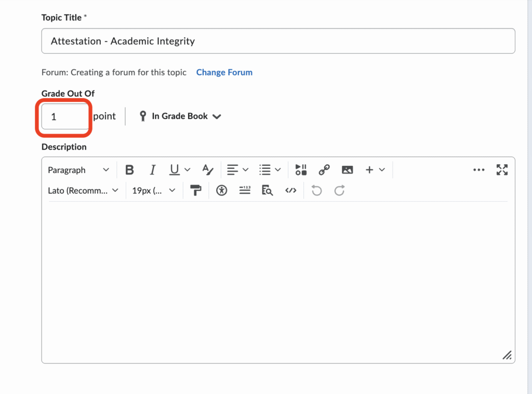Open the HTML source code editor
Image resolution: width=532 pixels, height=394 pixels.
(x=291, y=191)
